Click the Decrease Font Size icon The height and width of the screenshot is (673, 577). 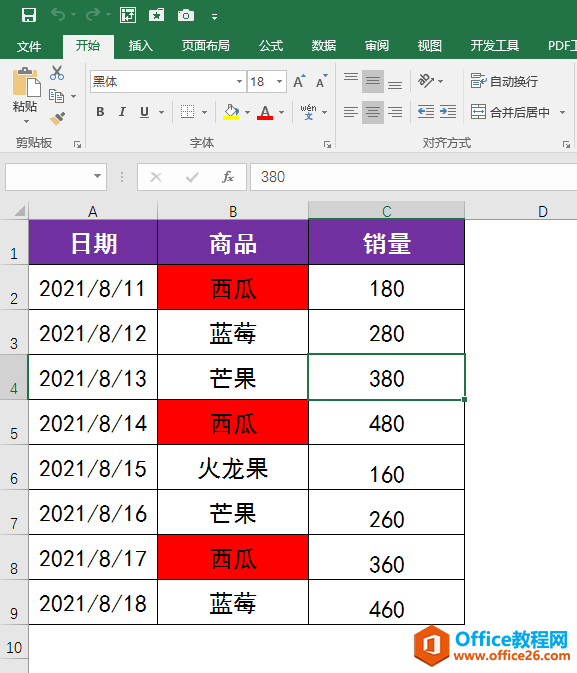321,81
